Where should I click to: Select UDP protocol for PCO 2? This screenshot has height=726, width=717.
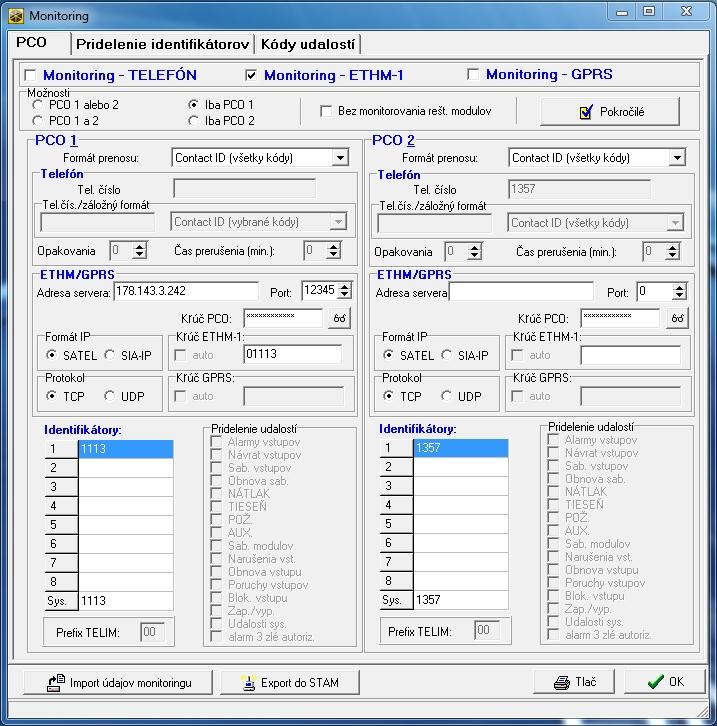click(x=447, y=396)
